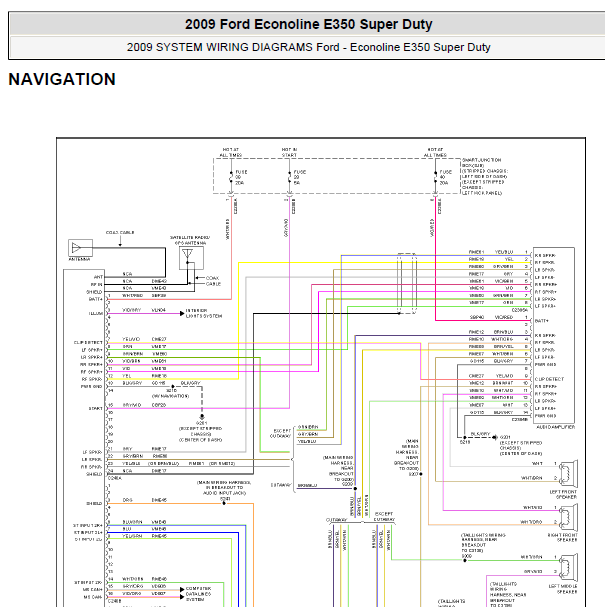Click the ILLUM pin label on left connector
This screenshot has width=605, height=607.
tap(96, 314)
